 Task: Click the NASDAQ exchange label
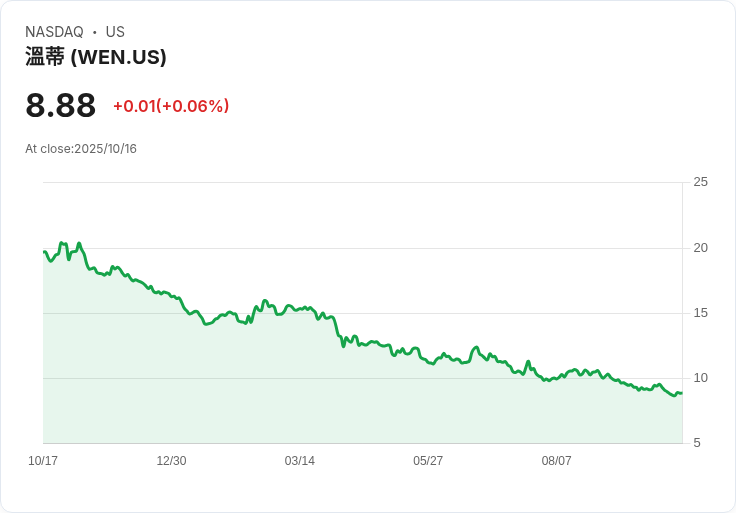(x=54, y=32)
